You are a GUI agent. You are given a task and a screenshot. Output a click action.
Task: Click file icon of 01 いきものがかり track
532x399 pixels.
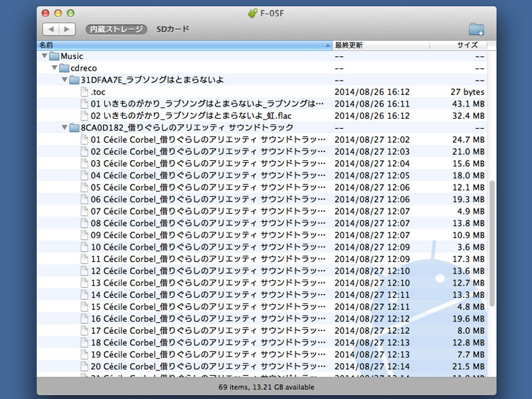tap(84, 104)
